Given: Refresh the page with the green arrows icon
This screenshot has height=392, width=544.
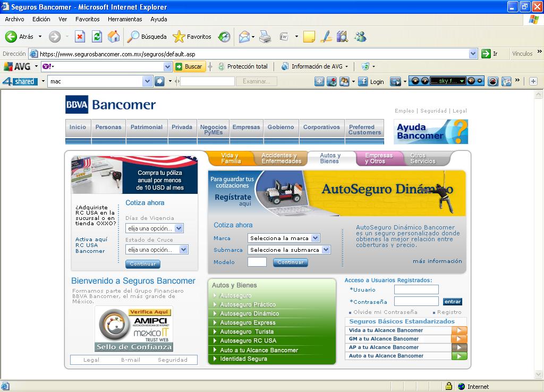Looking at the screenshot, I should click(97, 37).
